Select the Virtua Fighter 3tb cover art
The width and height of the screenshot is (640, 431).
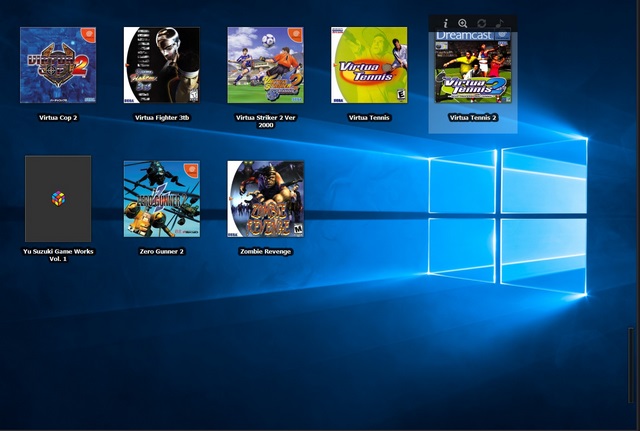tap(162, 65)
